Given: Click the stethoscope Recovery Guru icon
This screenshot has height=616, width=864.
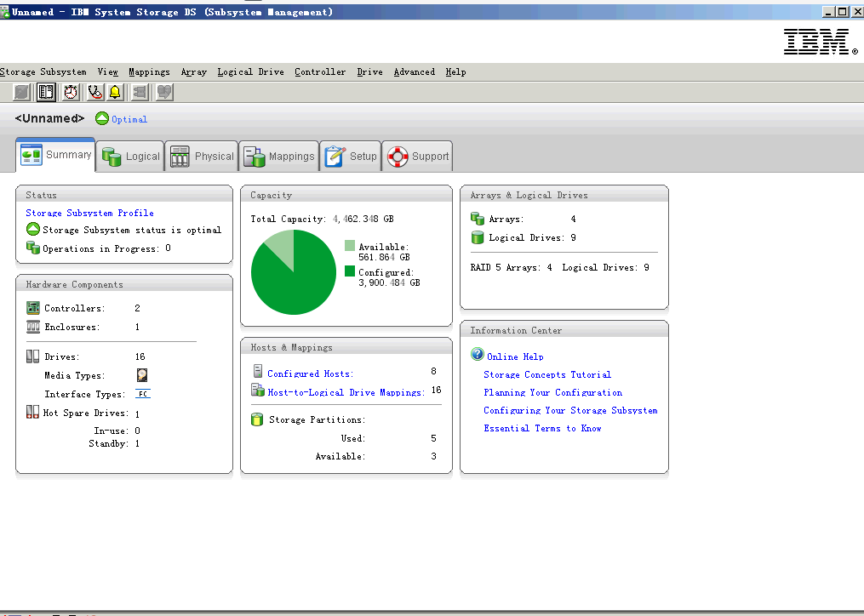Looking at the screenshot, I should (94, 92).
